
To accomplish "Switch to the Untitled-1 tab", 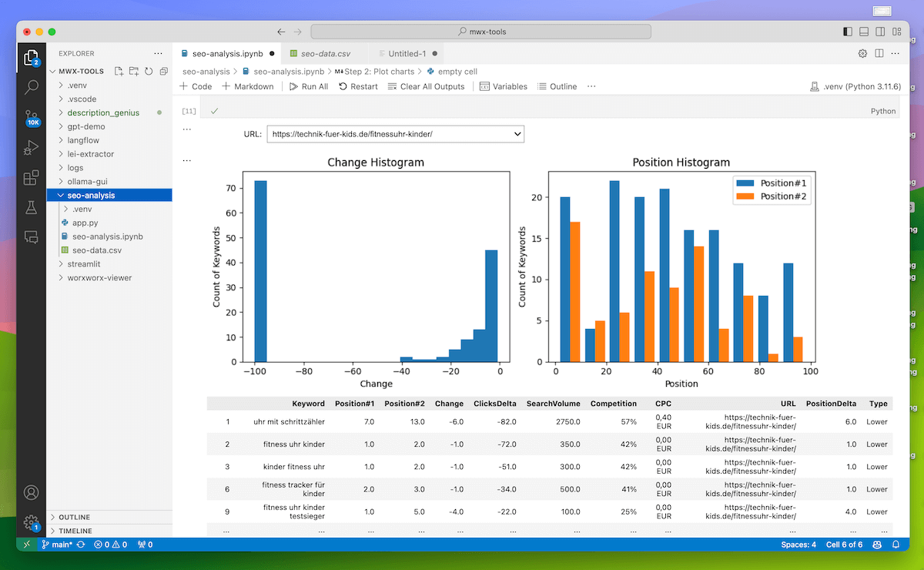I will click(407, 54).
